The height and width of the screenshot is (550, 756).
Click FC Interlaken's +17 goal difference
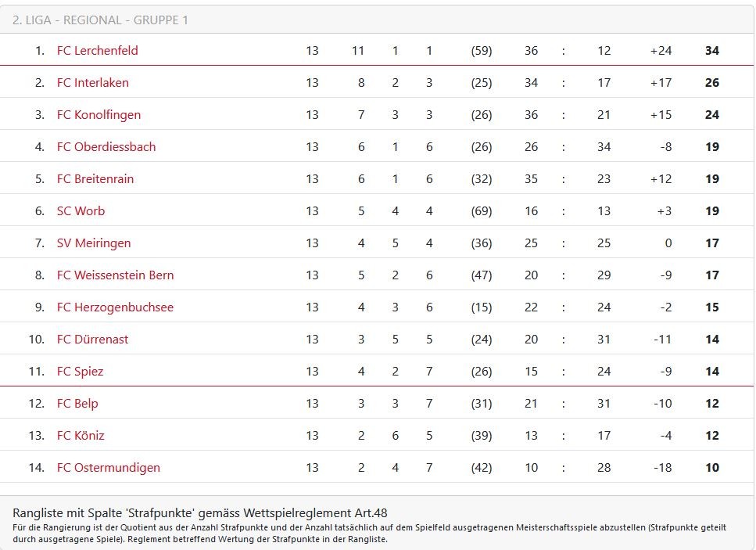click(x=660, y=82)
